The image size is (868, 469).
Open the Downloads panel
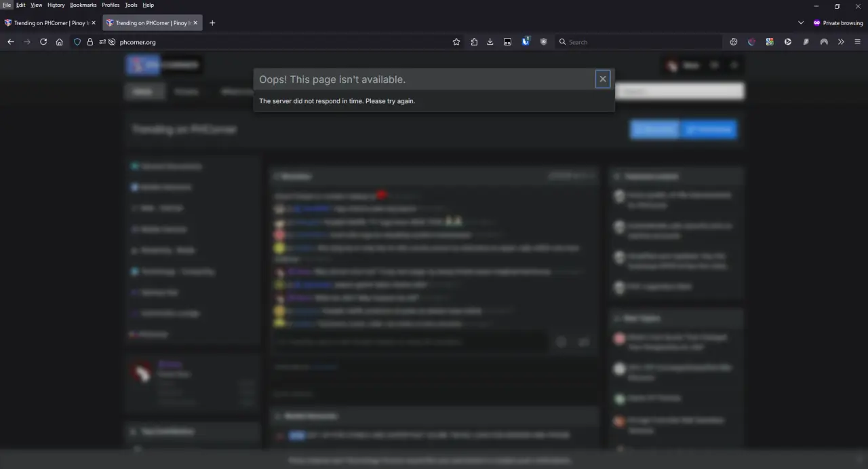[490, 42]
